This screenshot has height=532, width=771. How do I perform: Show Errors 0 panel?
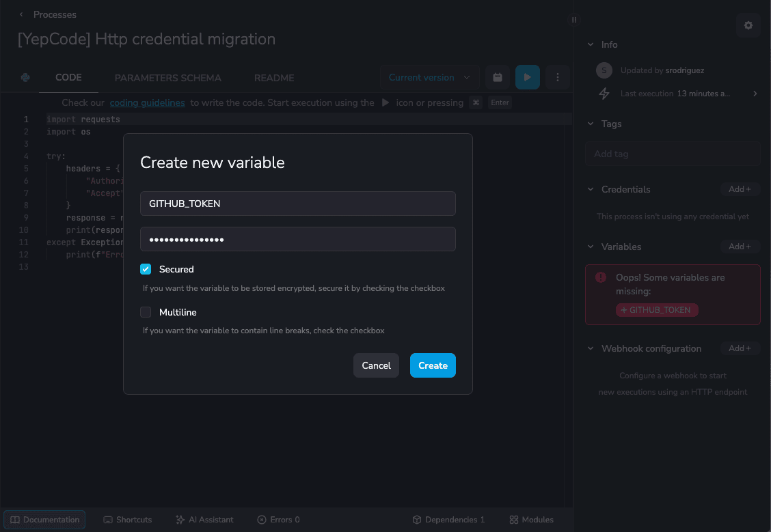pyautogui.click(x=278, y=520)
